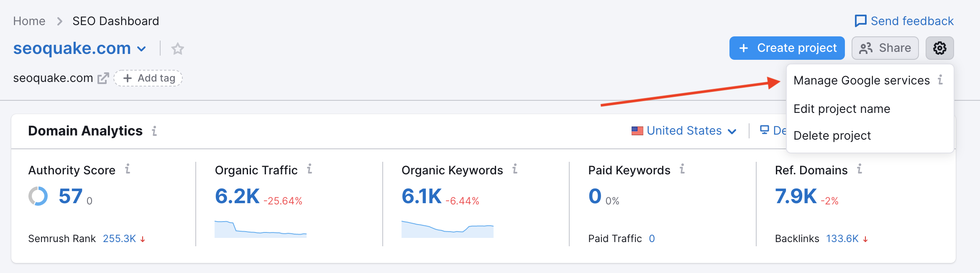Click the Share button
This screenshot has height=273, width=980.
pyautogui.click(x=885, y=48)
